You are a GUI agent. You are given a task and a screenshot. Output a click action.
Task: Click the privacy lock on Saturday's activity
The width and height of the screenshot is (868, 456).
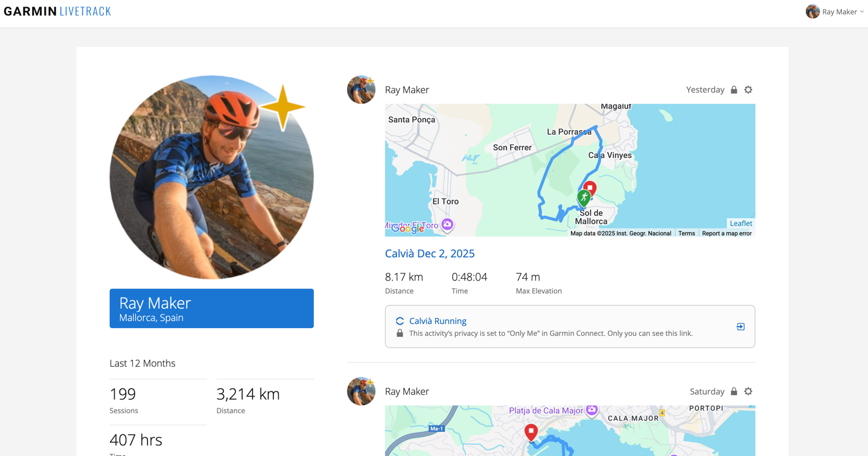coord(734,391)
